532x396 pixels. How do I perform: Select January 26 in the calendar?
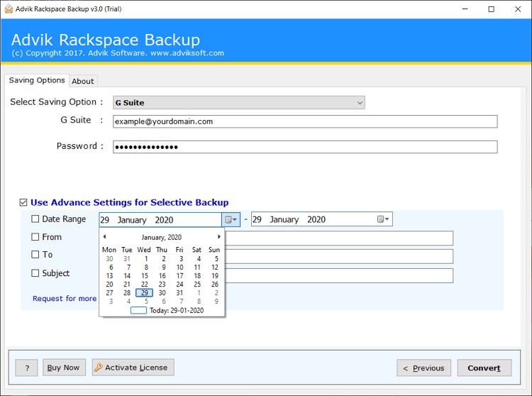[215, 285]
